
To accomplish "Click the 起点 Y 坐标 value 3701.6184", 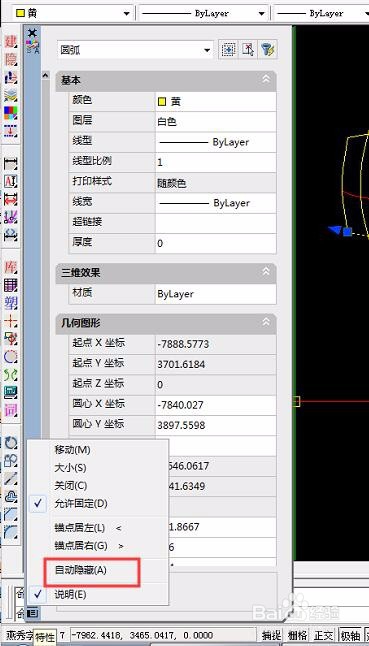I will 215,364.
